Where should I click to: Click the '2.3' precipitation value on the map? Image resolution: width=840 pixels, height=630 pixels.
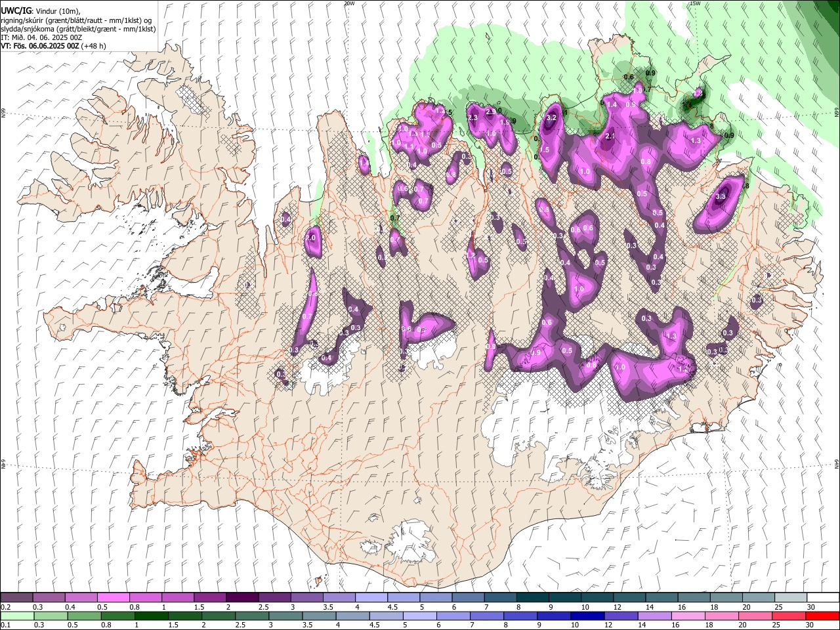472,117
